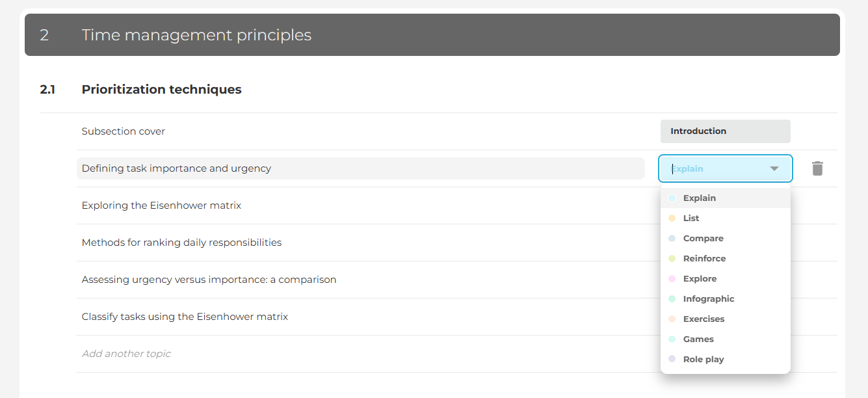Select the 'Reinforce' option
This screenshot has width=868, height=398.
704,259
